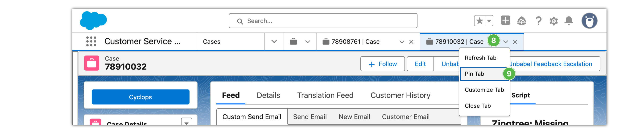The image size is (644, 133).
Task: Click the favorites star icon
Action: (479, 21)
